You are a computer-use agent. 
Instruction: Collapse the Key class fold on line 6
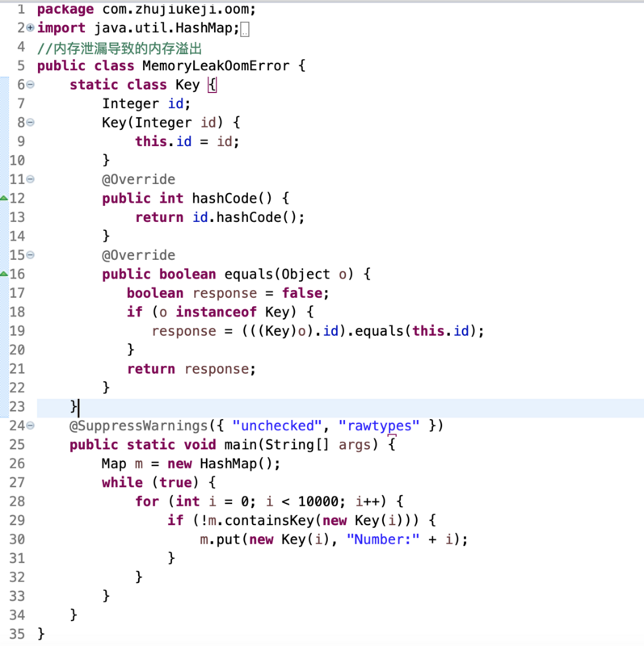tap(30, 85)
